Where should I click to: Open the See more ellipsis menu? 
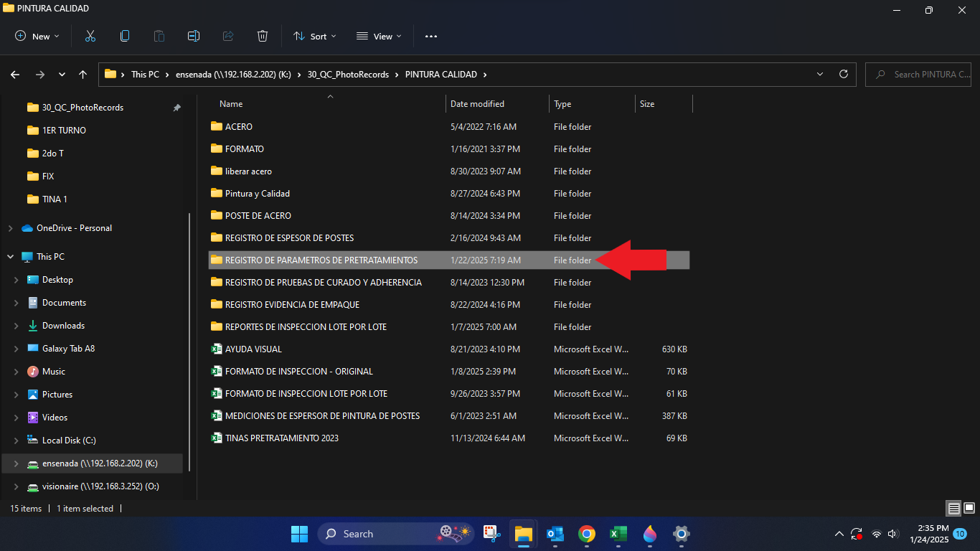tap(431, 36)
